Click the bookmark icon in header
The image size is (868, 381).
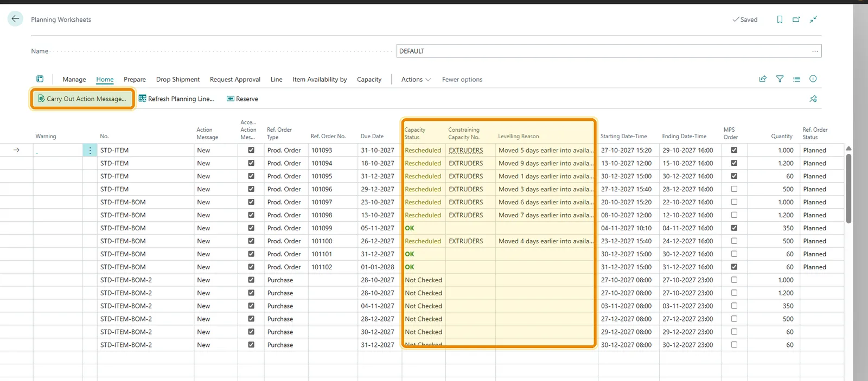click(780, 20)
